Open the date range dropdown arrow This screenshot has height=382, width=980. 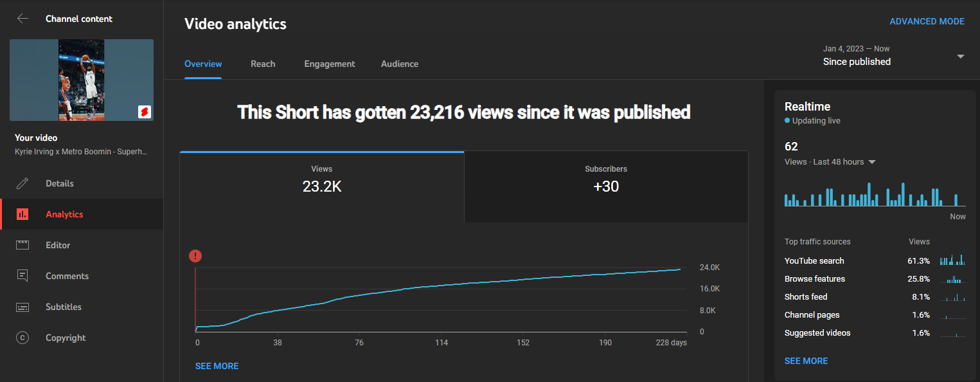[x=961, y=56]
